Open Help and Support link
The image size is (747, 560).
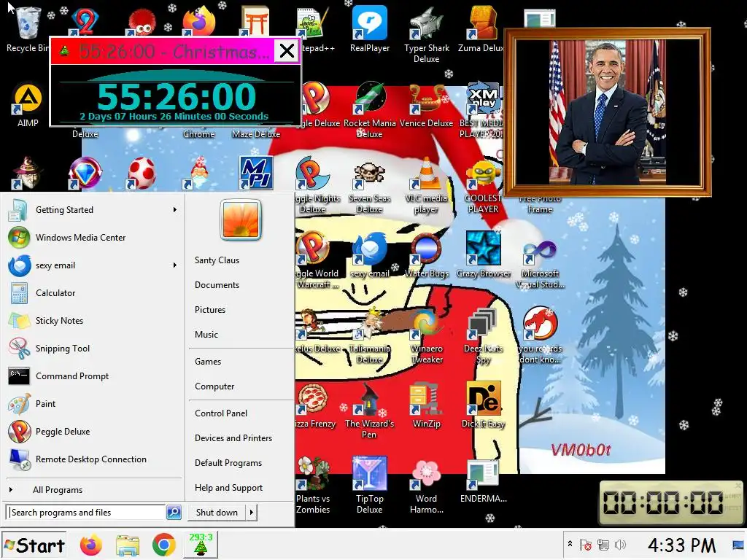pos(228,488)
